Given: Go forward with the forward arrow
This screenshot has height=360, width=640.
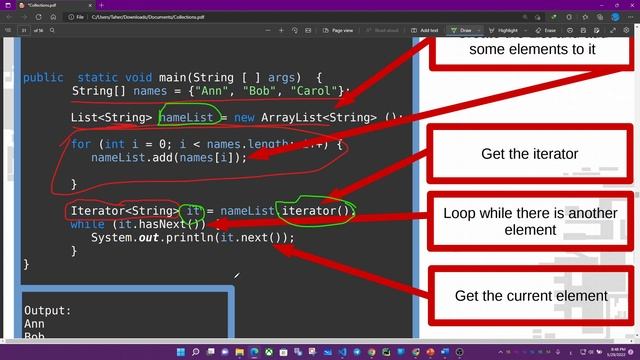Looking at the screenshot, I should [24, 17].
